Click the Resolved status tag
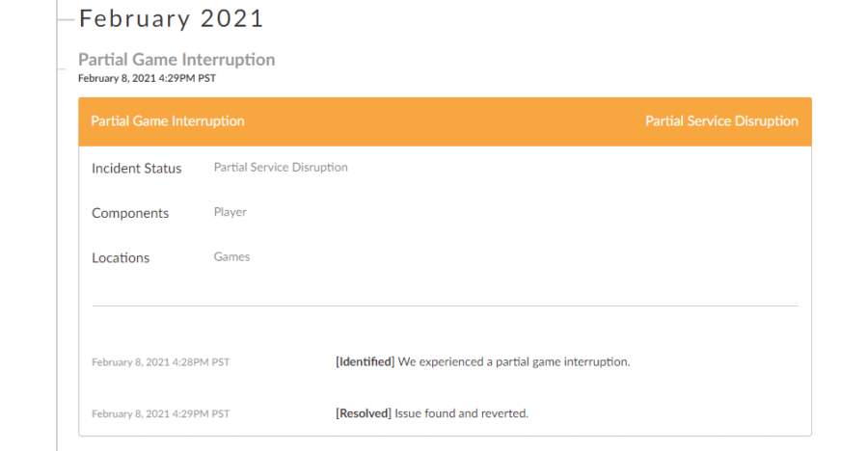Screen dimensions: 868x451 364,413
